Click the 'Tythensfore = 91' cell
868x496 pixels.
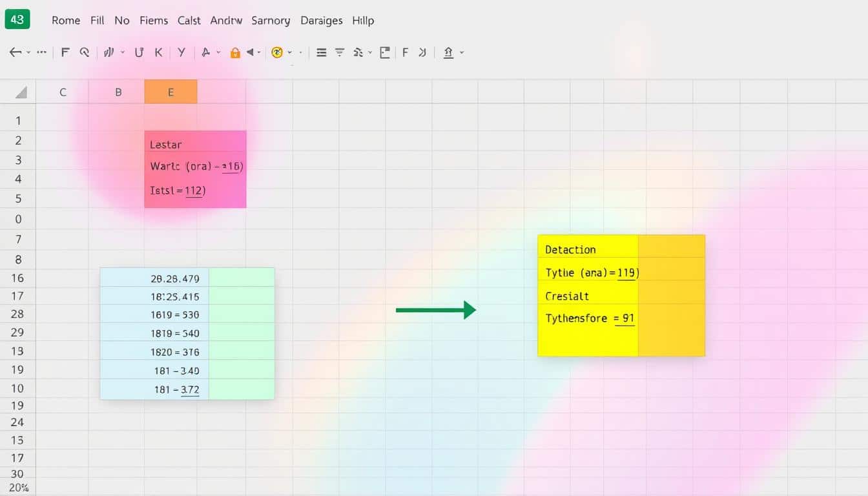pos(588,318)
